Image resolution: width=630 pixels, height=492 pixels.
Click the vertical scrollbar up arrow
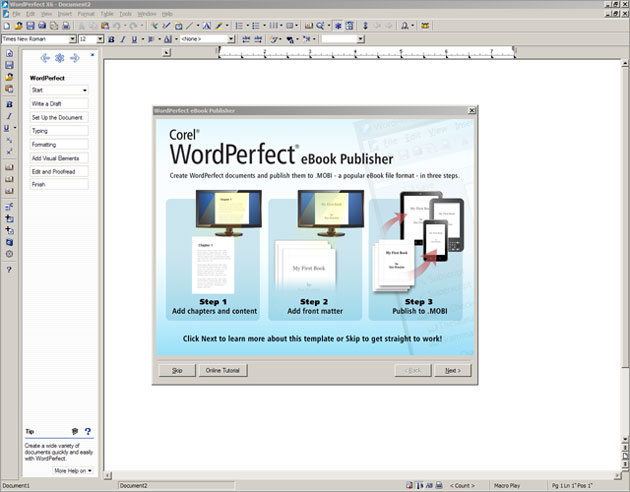coord(625,63)
